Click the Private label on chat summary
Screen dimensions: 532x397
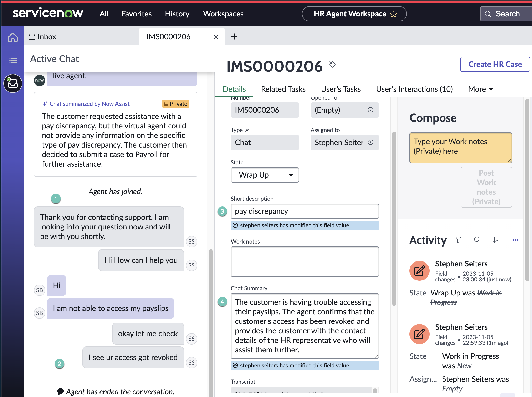click(175, 104)
